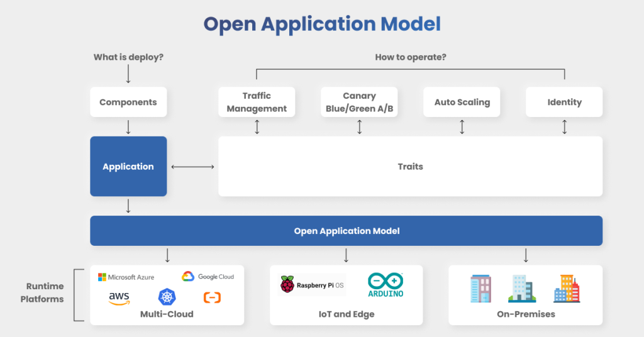Click the orange and red building icon
644x337 pixels.
pos(566,289)
